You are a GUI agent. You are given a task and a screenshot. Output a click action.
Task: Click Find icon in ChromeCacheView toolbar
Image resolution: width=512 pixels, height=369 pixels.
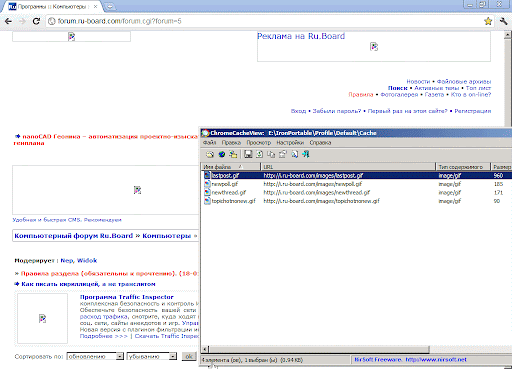pos(295,154)
